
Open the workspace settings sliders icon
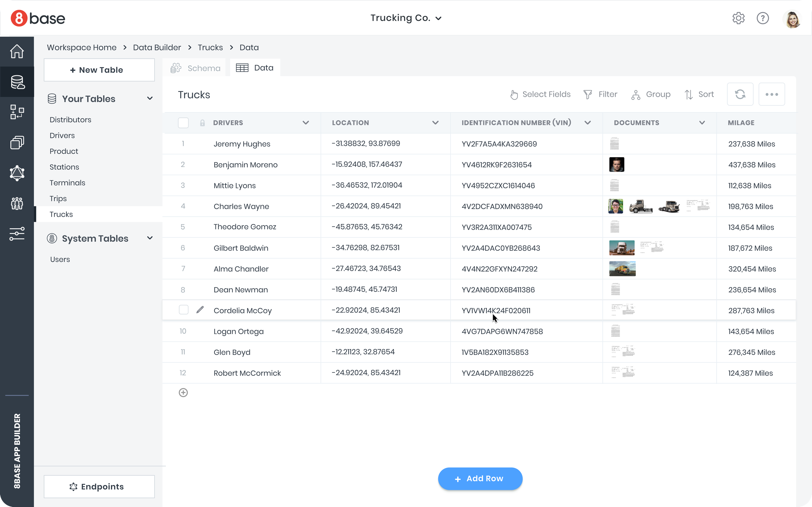pyautogui.click(x=17, y=234)
